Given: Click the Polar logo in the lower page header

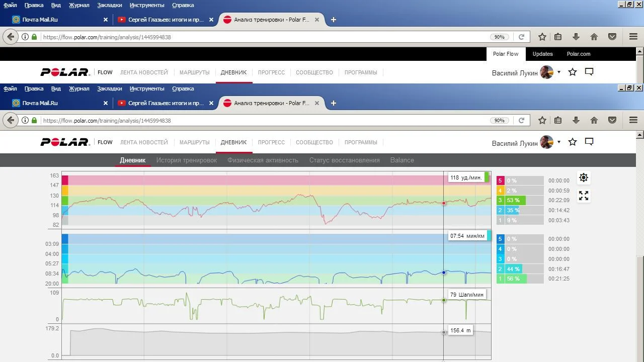Looking at the screenshot, I should (x=65, y=142).
